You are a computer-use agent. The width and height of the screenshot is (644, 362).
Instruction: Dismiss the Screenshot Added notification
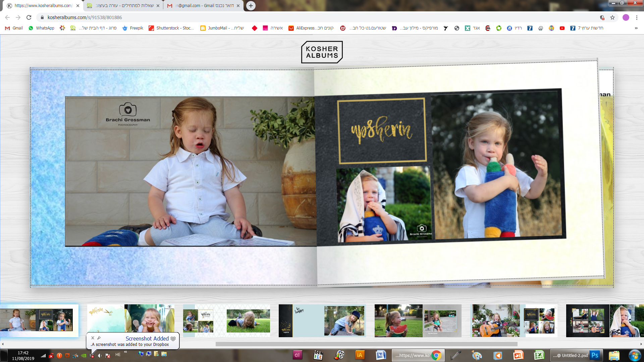pos(93,338)
